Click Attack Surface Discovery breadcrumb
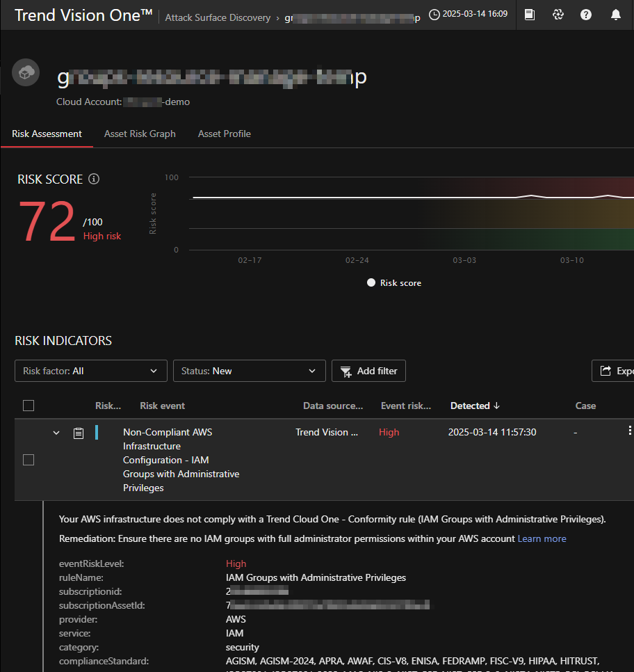 click(x=218, y=17)
